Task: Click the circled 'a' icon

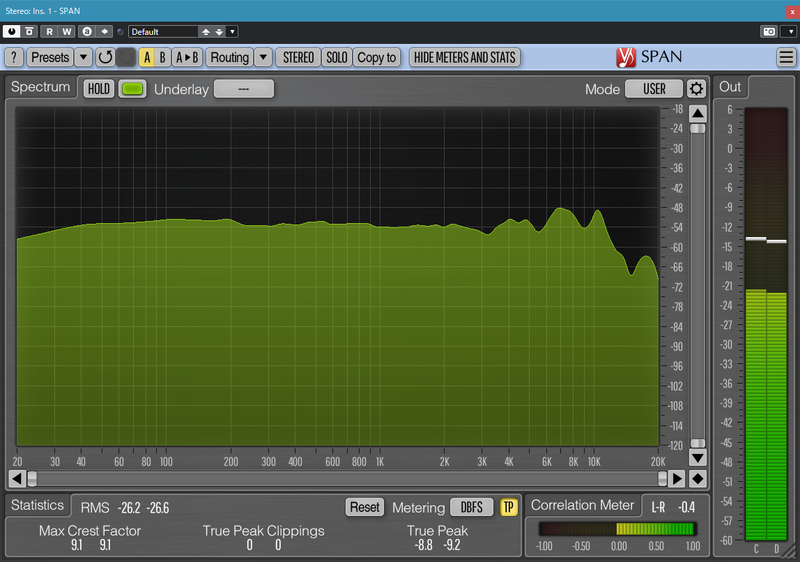Action: (87, 32)
